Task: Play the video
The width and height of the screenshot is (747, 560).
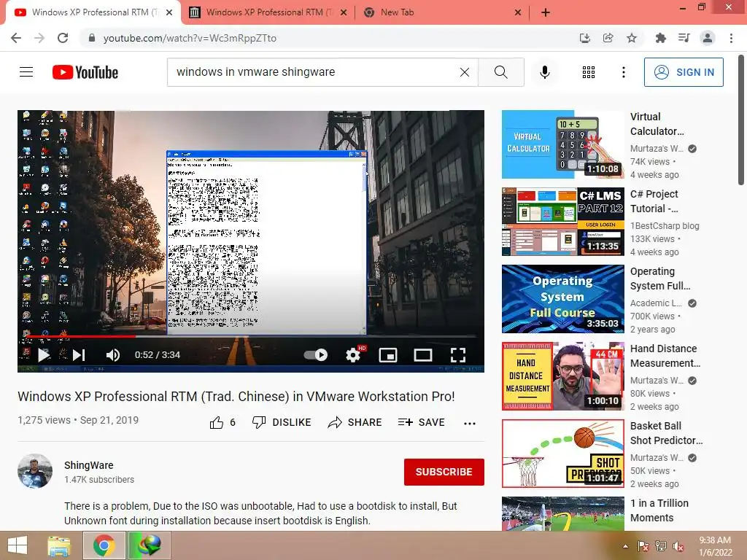Action: pos(44,355)
